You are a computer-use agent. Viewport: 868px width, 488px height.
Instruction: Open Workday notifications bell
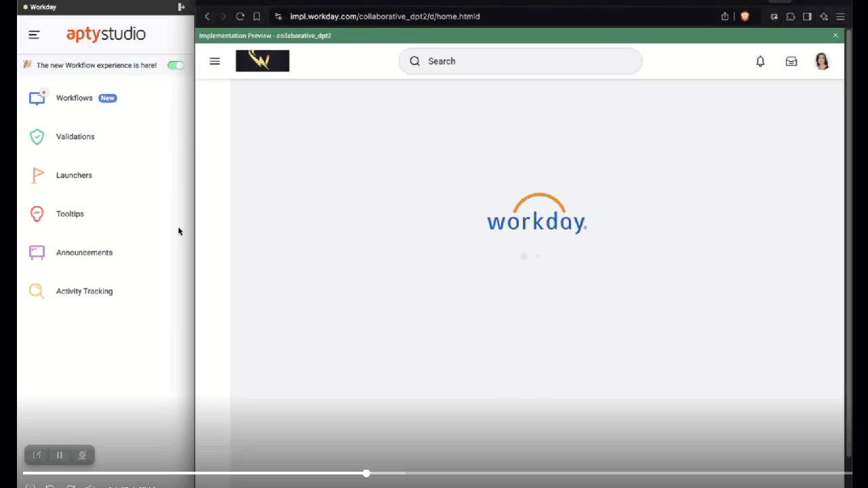coord(760,61)
